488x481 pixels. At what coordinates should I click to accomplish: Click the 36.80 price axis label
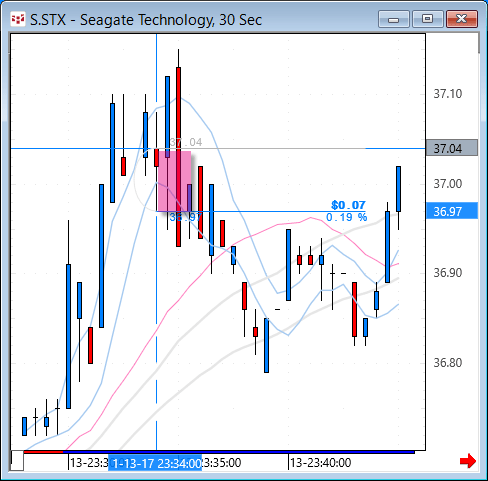pos(447,363)
